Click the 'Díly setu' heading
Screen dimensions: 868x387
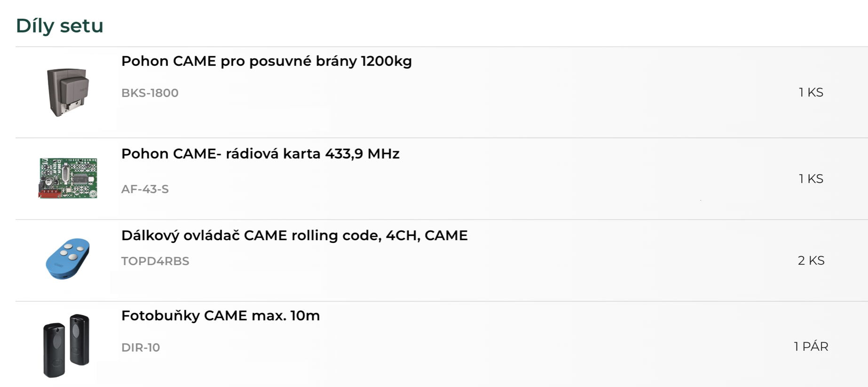[60, 25]
